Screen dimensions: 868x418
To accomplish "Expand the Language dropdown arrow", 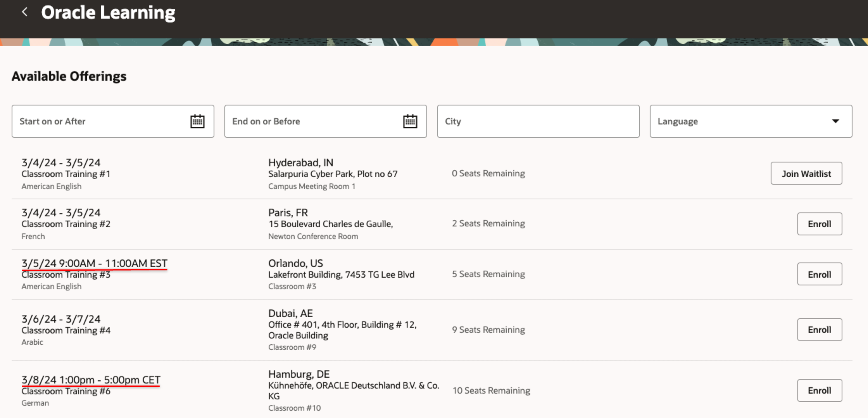I will pyautogui.click(x=835, y=121).
